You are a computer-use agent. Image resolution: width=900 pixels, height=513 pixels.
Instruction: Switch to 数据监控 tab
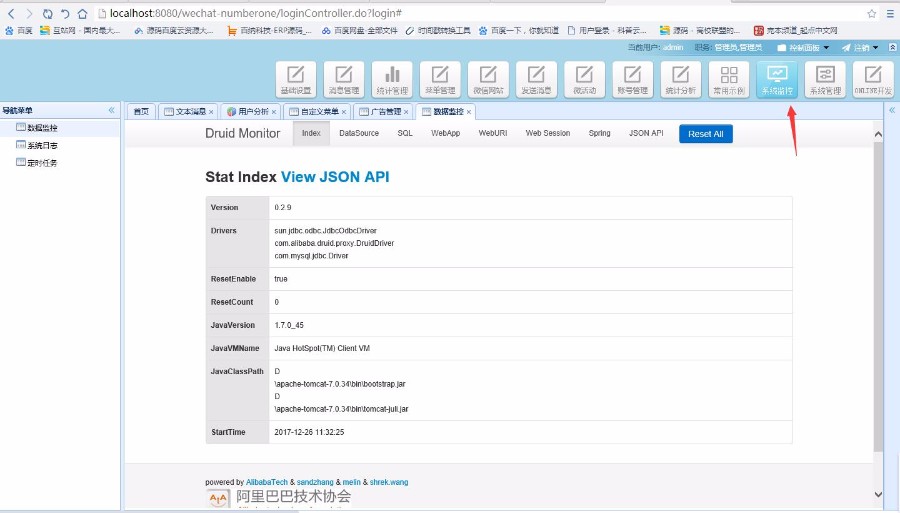pos(446,111)
